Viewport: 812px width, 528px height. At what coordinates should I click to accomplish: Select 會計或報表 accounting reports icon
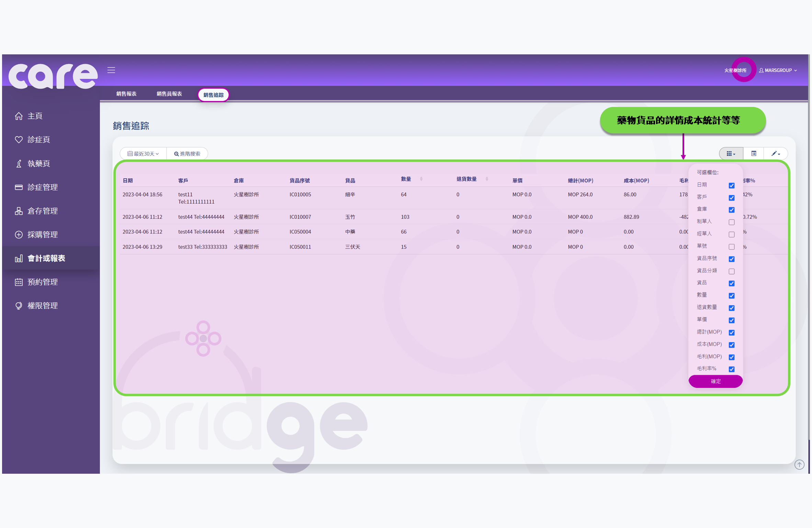coord(19,258)
